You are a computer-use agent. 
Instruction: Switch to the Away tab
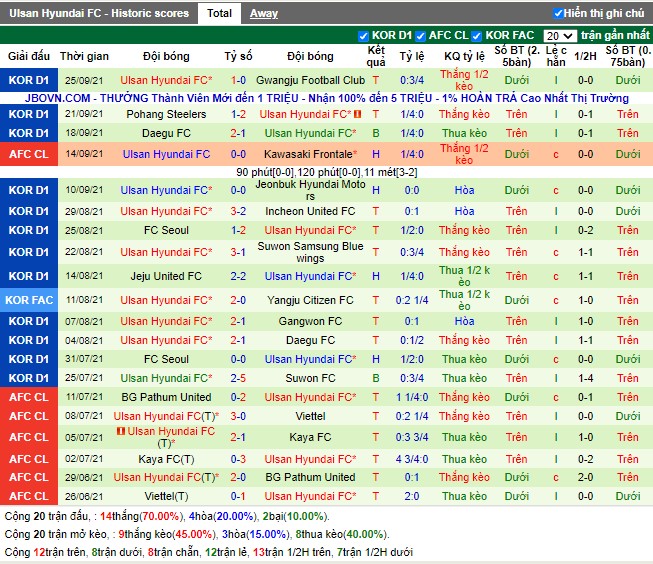tap(264, 13)
